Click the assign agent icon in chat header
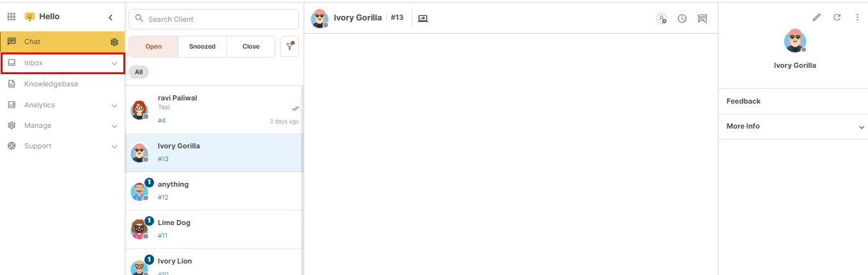The height and width of the screenshot is (275, 868). click(x=662, y=19)
